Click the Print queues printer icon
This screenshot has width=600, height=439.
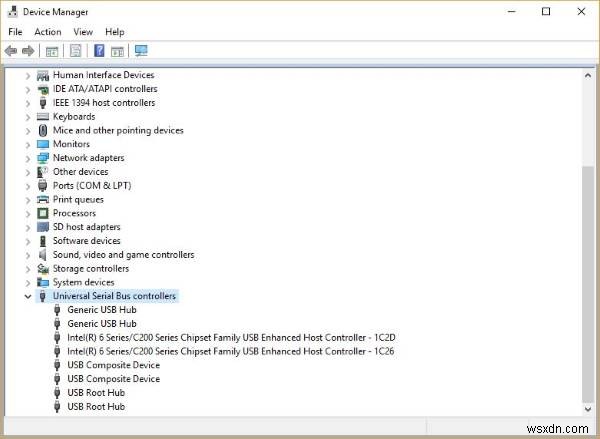point(43,199)
